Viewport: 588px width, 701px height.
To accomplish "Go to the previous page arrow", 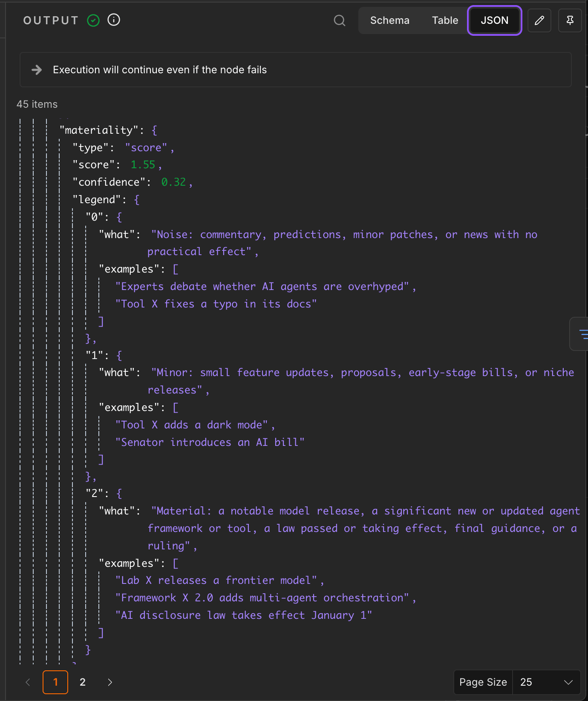I will (x=28, y=682).
